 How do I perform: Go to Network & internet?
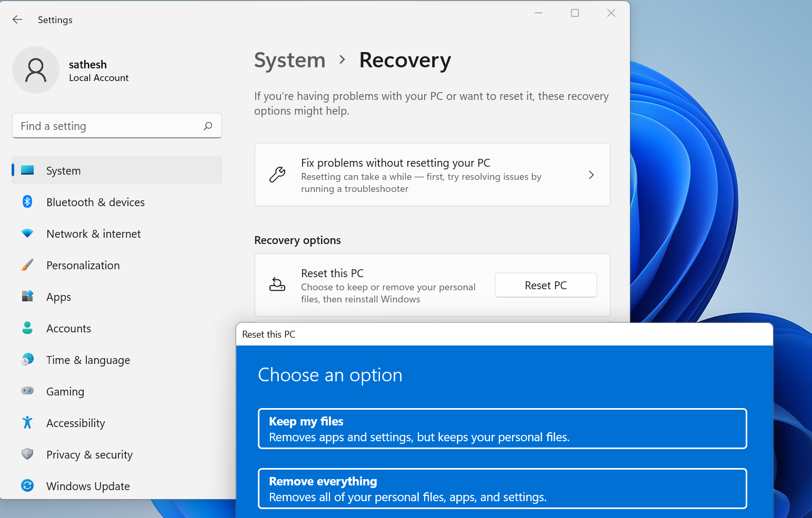click(117, 233)
